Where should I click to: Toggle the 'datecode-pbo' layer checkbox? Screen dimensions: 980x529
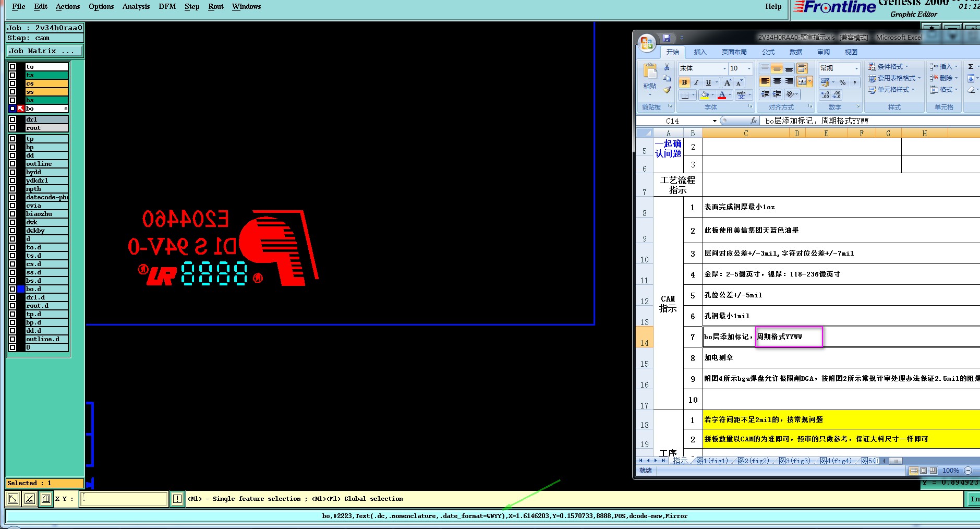pos(13,197)
